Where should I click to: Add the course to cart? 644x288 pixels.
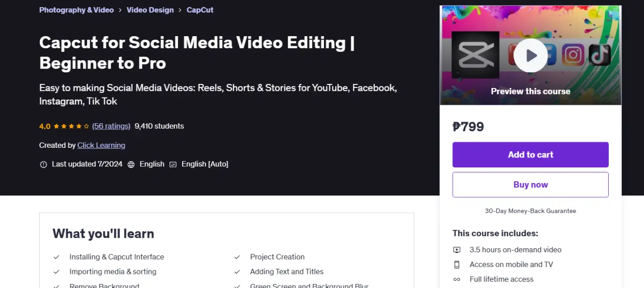(x=530, y=155)
